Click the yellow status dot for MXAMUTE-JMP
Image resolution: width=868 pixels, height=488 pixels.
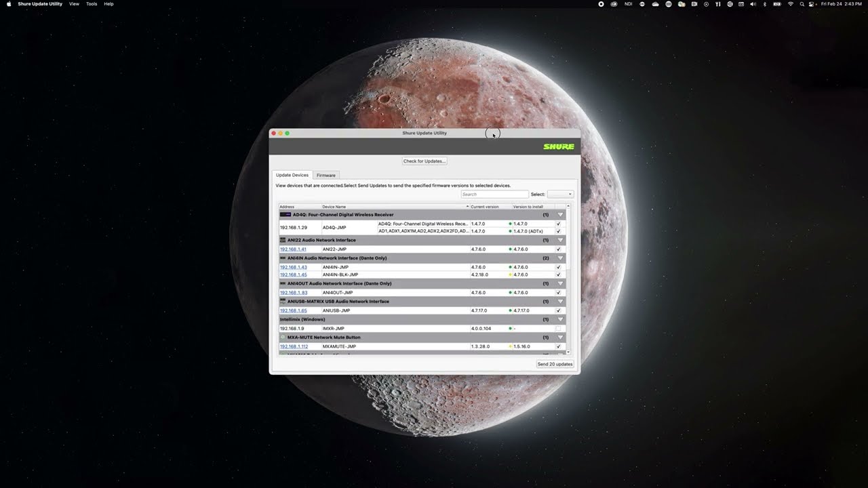pyautogui.click(x=510, y=346)
